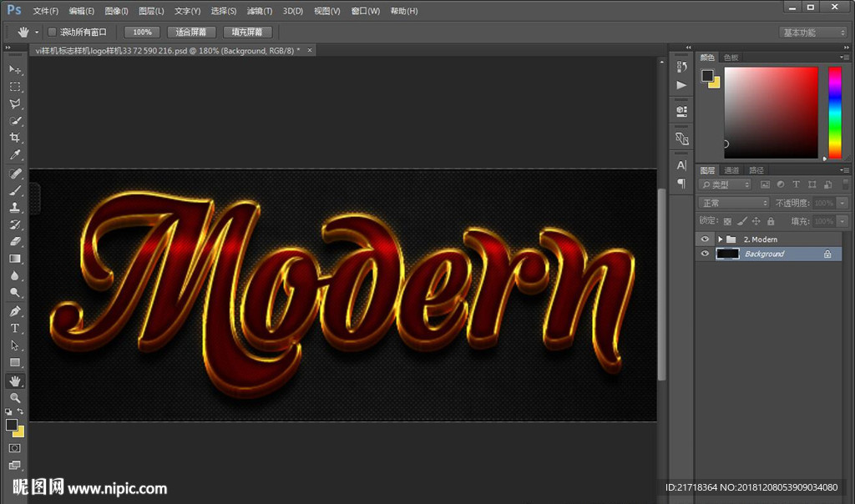Open the History panel icon

tap(681, 67)
